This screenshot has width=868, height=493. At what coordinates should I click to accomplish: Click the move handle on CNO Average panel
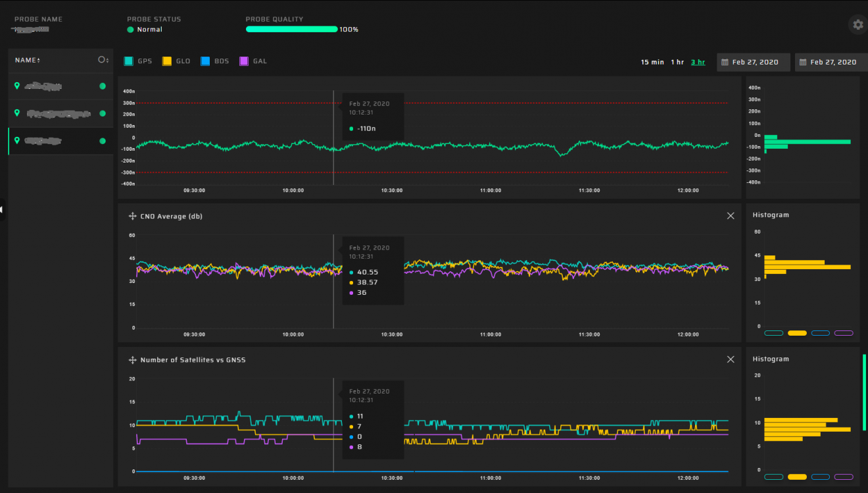pyautogui.click(x=132, y=216)
